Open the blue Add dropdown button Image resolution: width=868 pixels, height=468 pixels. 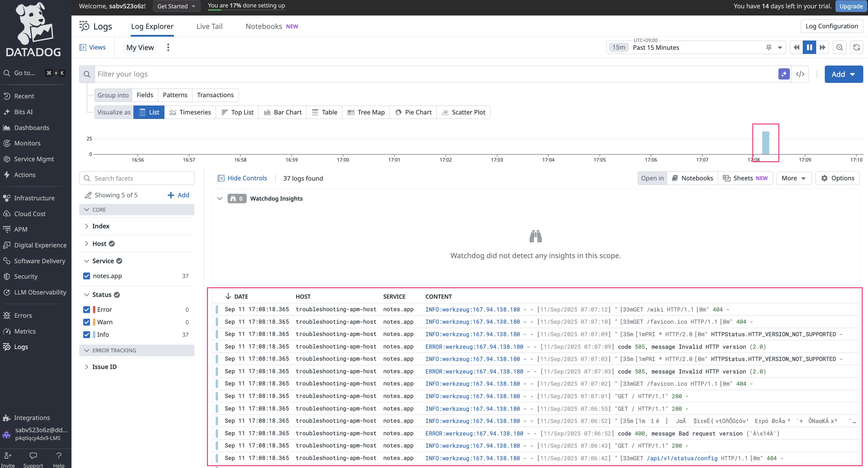tap(843, 74)
